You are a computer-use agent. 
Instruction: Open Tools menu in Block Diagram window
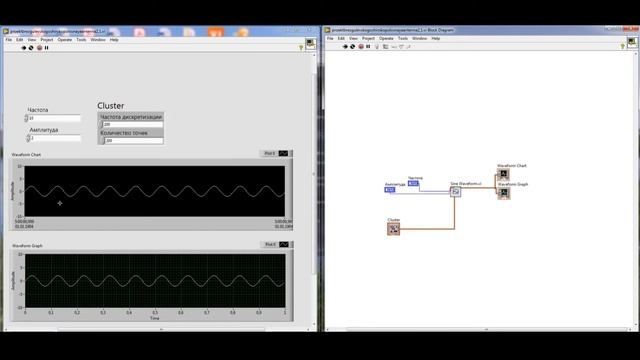tap(403, 38)
